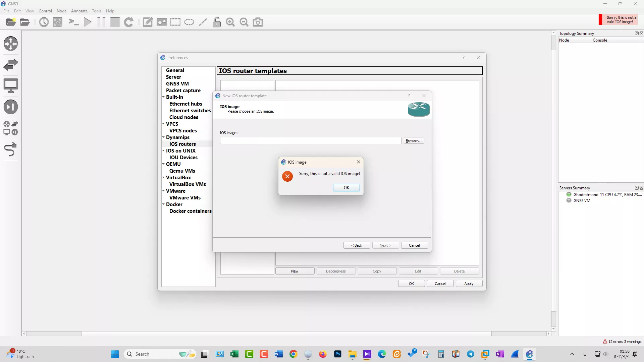Collapse the IOS on UNIX section
Screen dimensions: 644x362
click(163, 151)
